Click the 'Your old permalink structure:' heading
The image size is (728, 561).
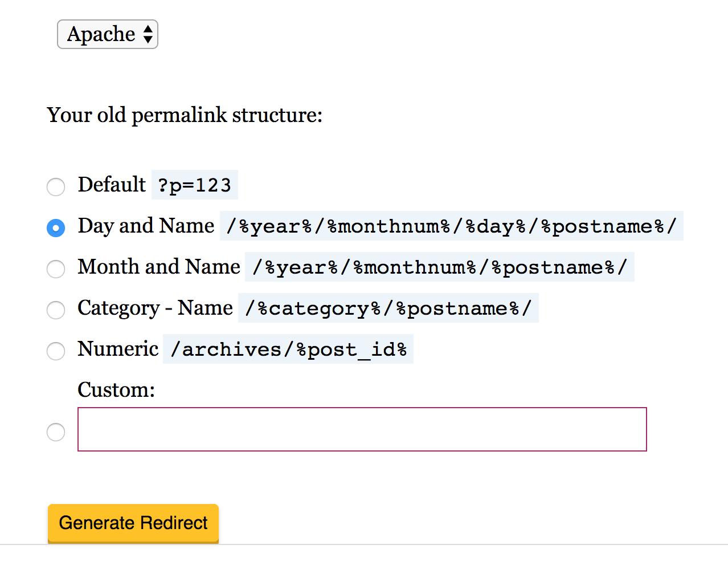click(x=185, y=115)
